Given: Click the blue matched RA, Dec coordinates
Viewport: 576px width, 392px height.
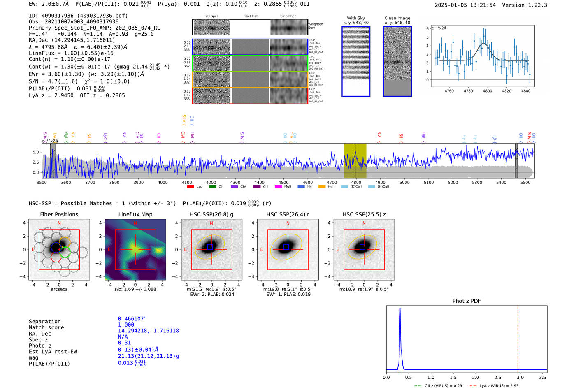Looking at the screenshot, I should (x=148, y=331).
